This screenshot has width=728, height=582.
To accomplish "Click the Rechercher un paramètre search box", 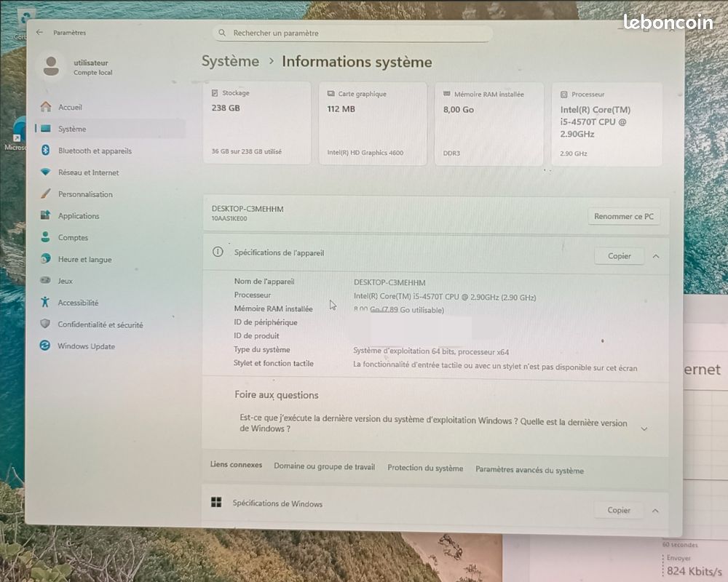I will pyautogui.click(x=353, y=33).
